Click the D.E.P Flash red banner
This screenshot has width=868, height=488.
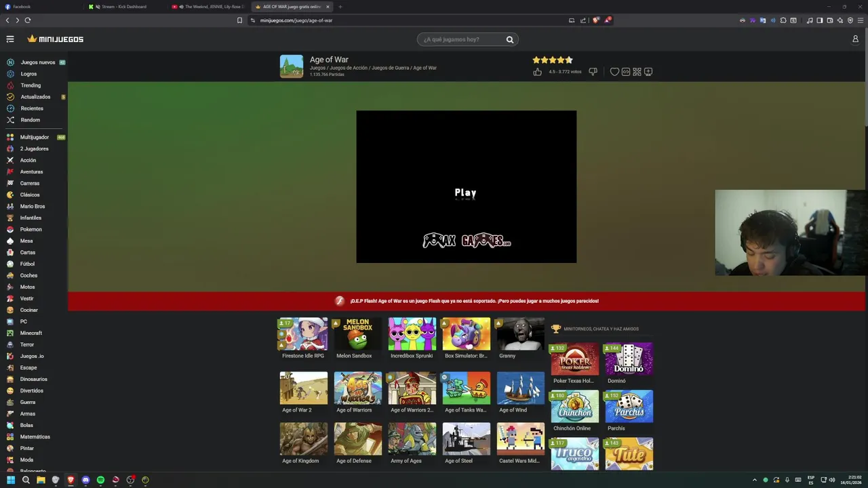coord(467,301)
